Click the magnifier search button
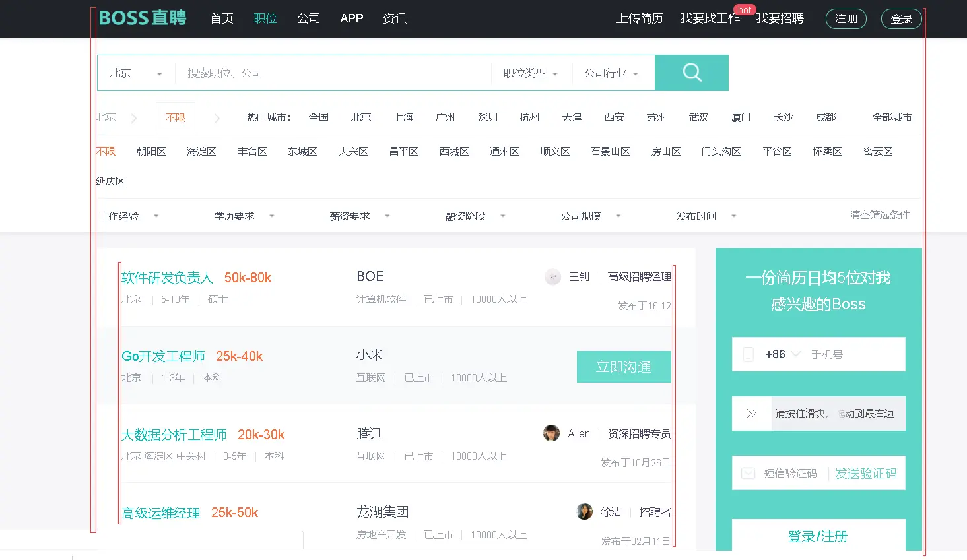This screenshot has height=560, width=967. [692, 73]
